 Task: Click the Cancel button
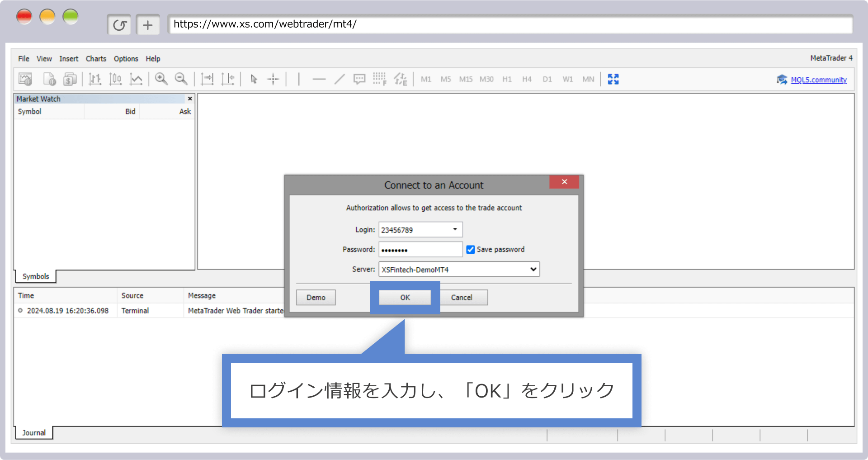[462, 297]
